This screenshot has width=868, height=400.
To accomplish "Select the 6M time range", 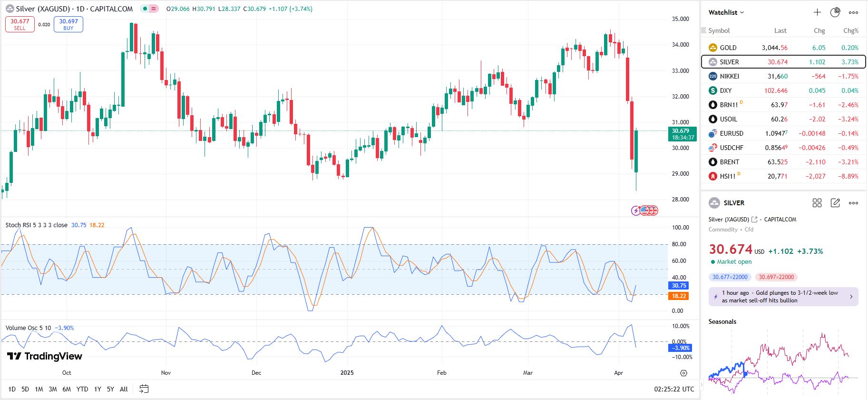I will coord(67,389).
